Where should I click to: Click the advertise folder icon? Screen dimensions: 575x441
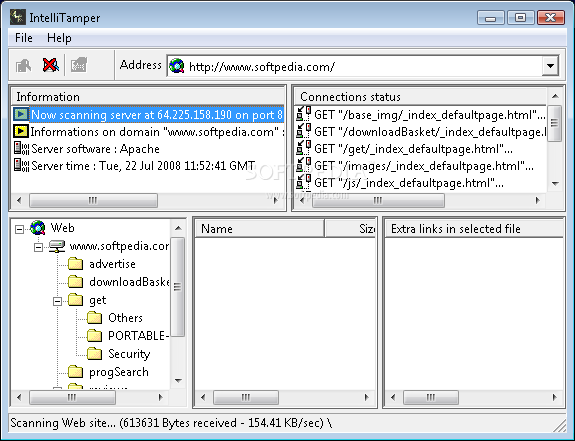click(x=76, y=264)
